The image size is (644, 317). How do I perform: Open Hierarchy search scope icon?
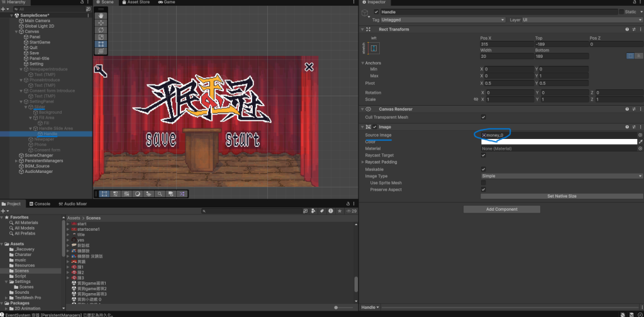click(88, 9)
